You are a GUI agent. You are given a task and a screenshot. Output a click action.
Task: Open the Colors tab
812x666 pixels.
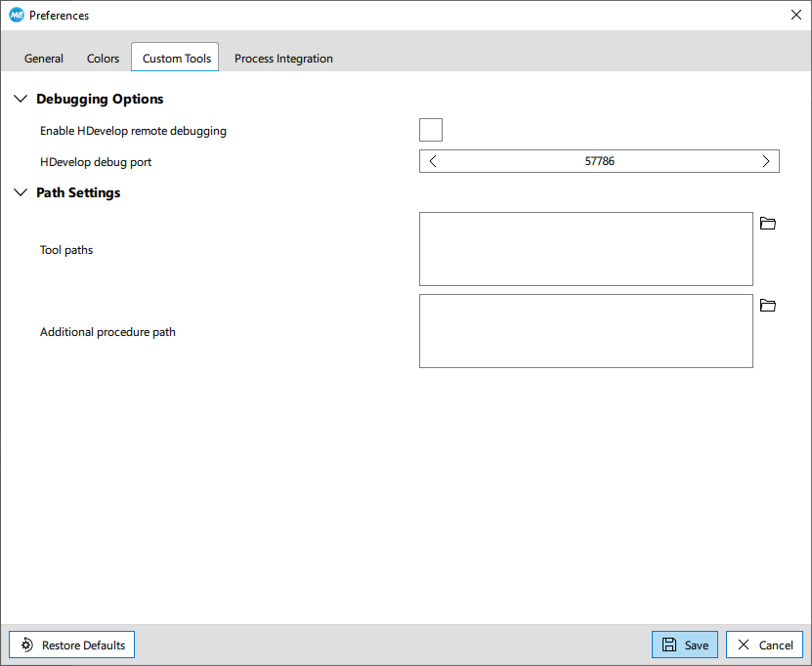point(103,59)
